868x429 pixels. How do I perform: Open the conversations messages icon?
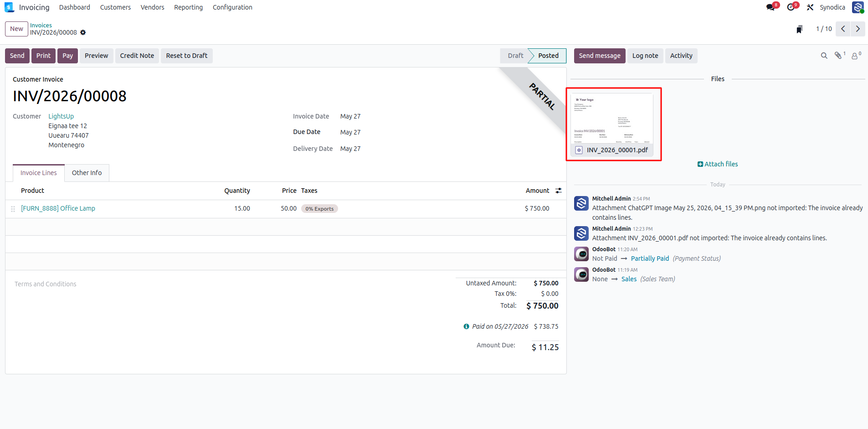tap(770, 7)
